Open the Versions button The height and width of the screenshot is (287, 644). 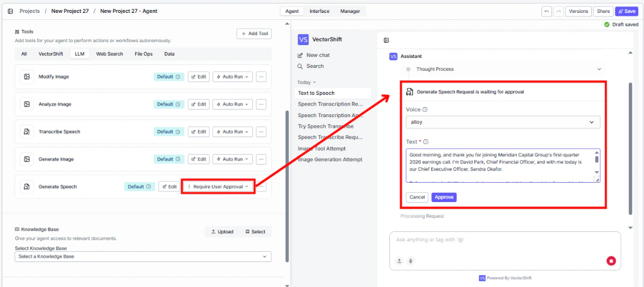pos(578,11)
